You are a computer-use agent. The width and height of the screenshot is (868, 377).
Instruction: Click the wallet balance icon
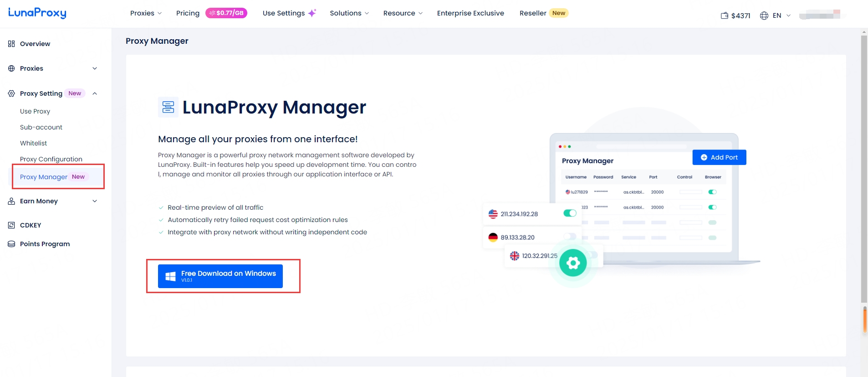[x=725, y=15]
